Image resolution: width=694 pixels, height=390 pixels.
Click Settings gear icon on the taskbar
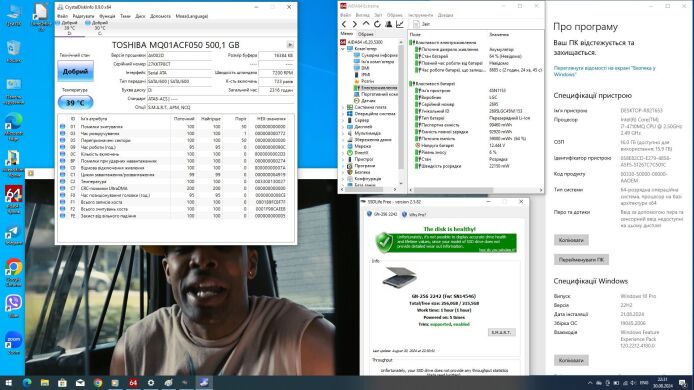tap(151, 382)
